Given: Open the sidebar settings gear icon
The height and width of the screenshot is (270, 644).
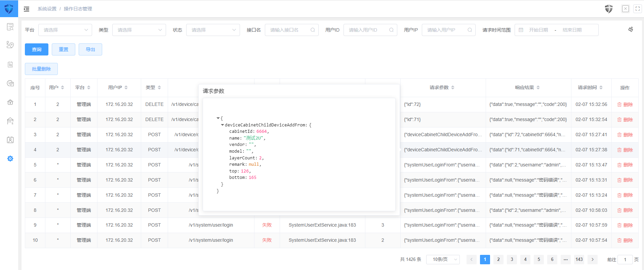Looking at the screenshot, I should (10, 158).
